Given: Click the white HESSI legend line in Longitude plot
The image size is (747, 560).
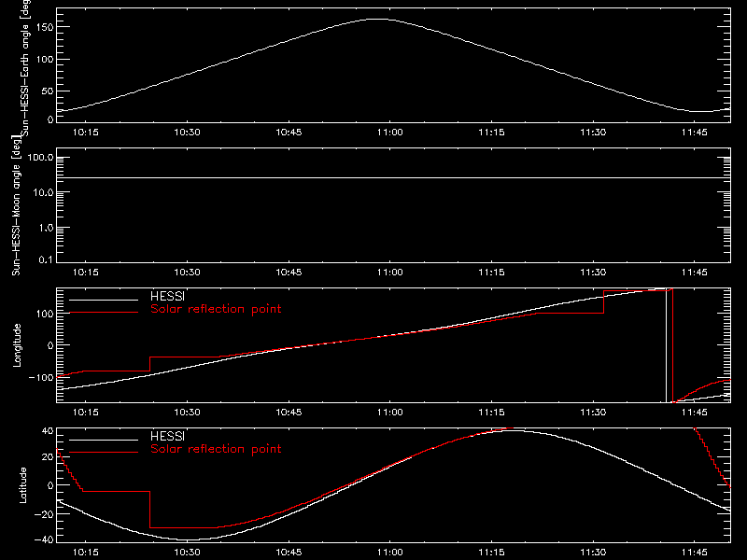Looking at the screenshot, I should (104, 300).
